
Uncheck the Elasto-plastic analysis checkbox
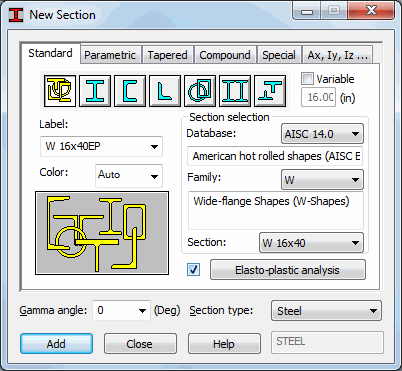coord(194,269)
